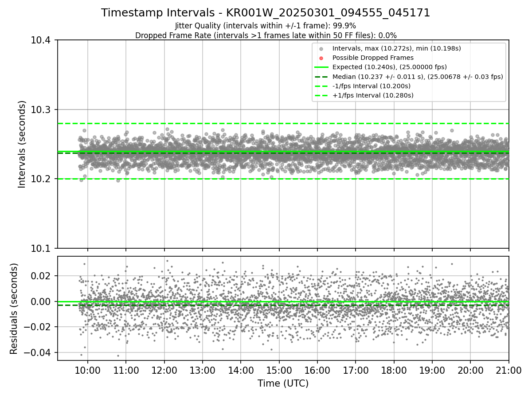Image resolution: width=532 pixels, height=399 pixels.
Task: Click the 10.1 tick label on Intervals axis
Action: click(x=41, y=248)
